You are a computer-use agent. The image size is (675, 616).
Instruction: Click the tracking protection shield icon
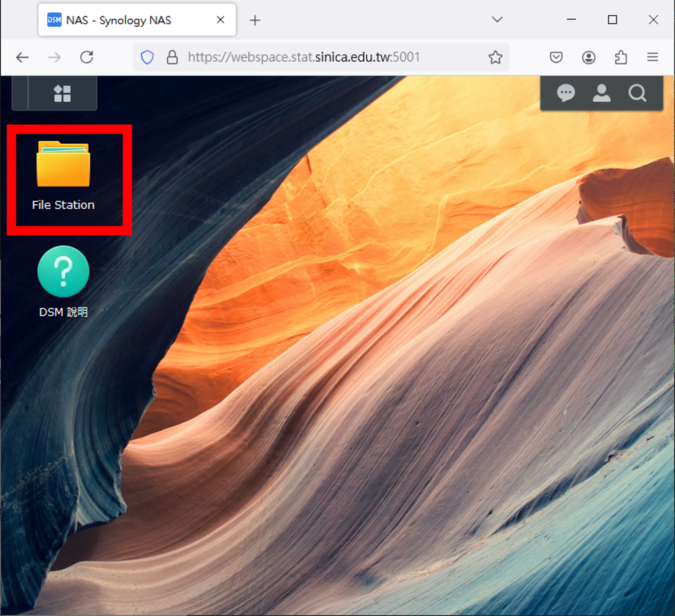coord(147,57)
